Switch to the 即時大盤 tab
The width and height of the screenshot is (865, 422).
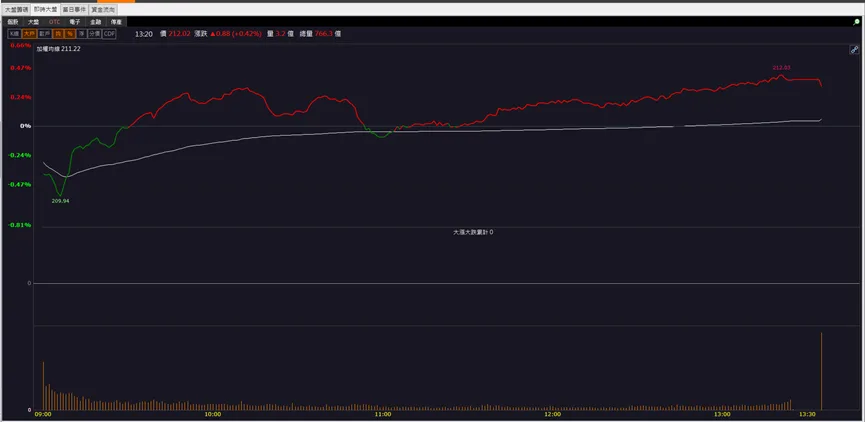point(45,9)
